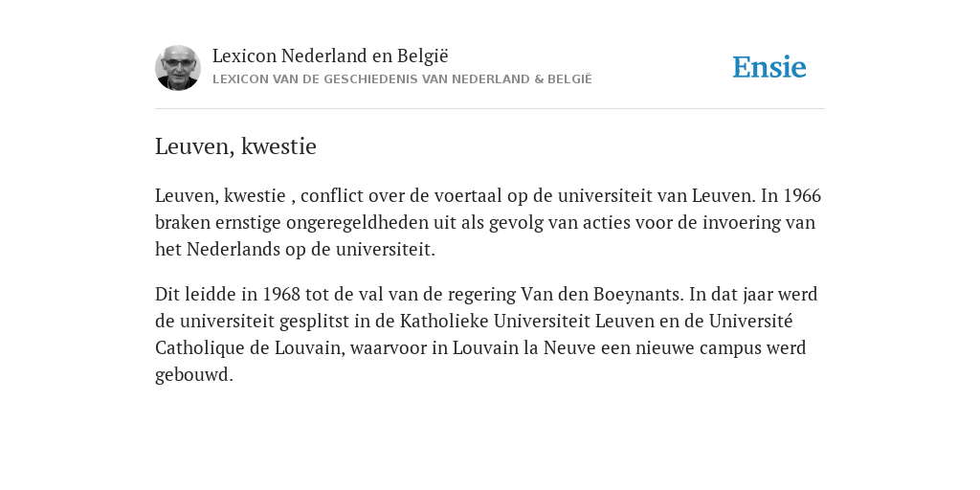Image resolution: width=980 pixels, height=490 pixels.
Task: Click the author's round profile photo
Action: (177, 68)
